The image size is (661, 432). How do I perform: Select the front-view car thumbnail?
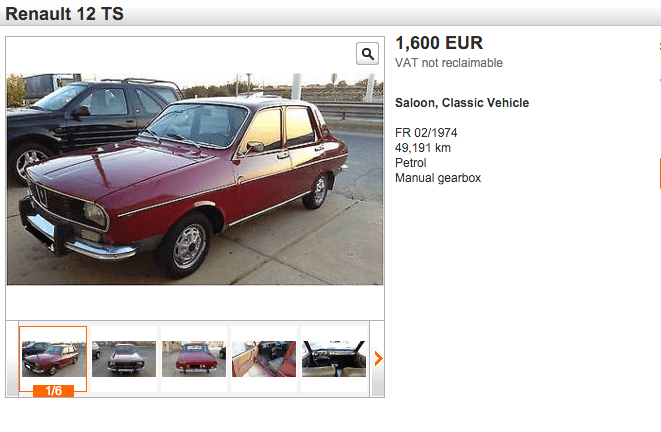tap(124, 359)
